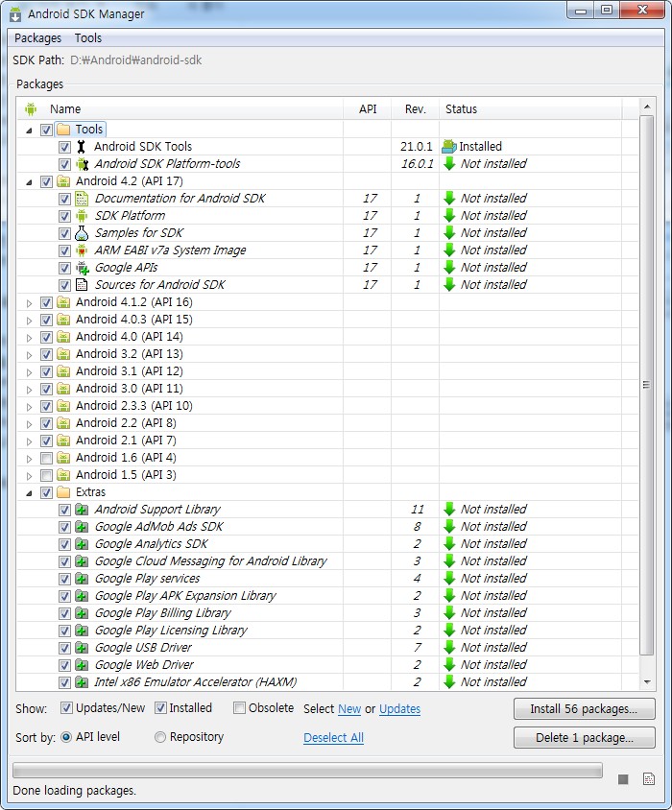The width and height of the screenshot is (672, 810).
Task: Click the loading progress bar
Action: (307, 771)
